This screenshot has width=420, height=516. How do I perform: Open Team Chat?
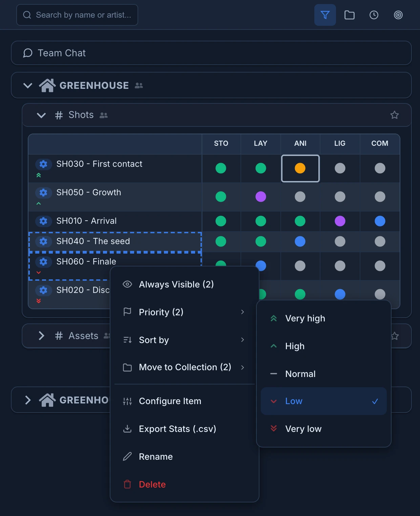(211, 53)
